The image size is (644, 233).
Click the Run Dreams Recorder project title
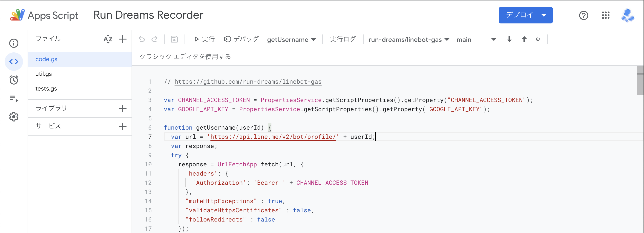148,15
